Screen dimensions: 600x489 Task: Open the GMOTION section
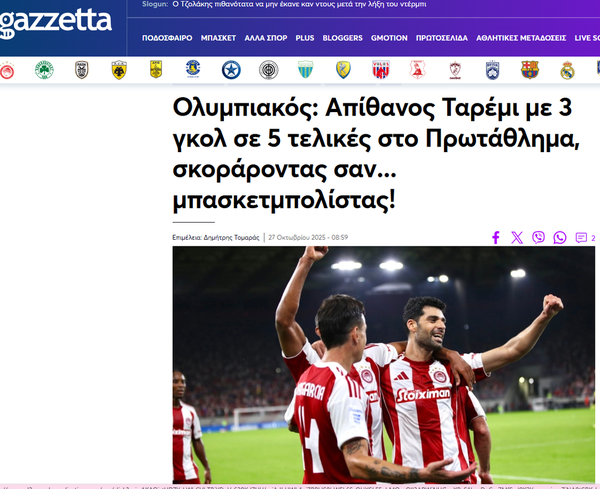[389, 37]
